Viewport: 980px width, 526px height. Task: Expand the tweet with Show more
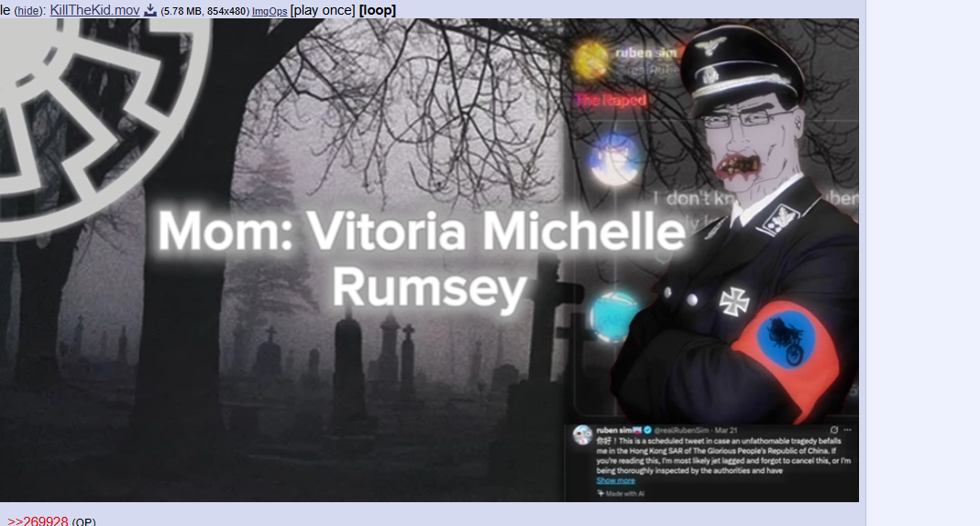tap(615, 480)
